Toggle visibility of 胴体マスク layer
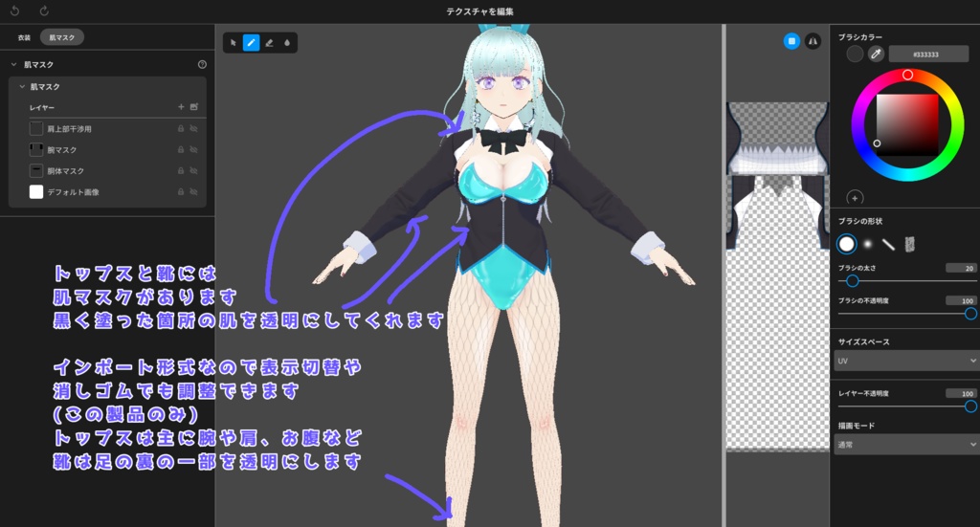This screenshot has width=980, height=527. [x=193, y=170]
